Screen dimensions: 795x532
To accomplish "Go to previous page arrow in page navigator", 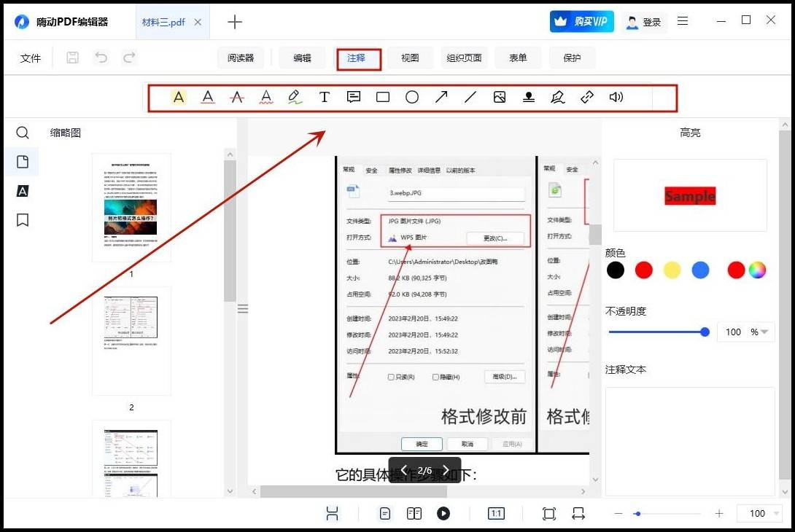I will coord(403,470).
